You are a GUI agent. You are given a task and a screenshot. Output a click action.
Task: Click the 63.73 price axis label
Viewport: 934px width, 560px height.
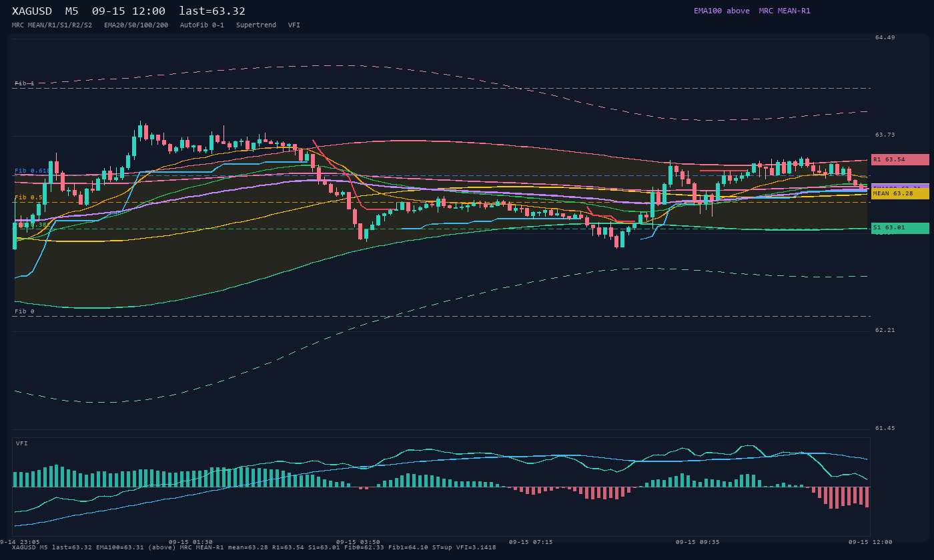885,135
